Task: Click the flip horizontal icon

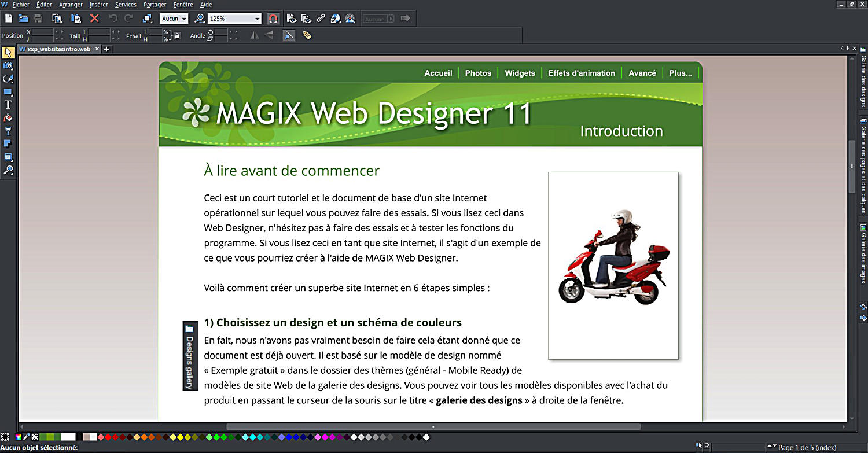Action: click(x=255, y=35)
